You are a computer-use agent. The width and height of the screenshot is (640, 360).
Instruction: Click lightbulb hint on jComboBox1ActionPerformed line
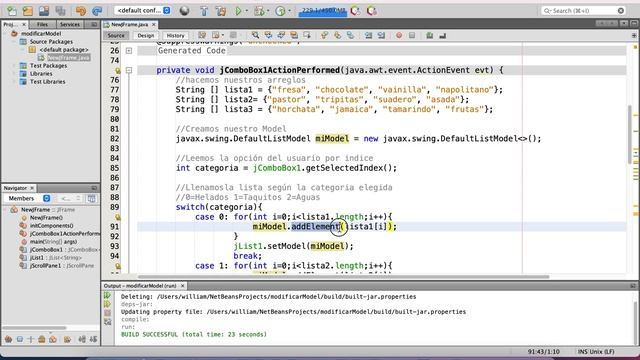click(x=118, y=71)
